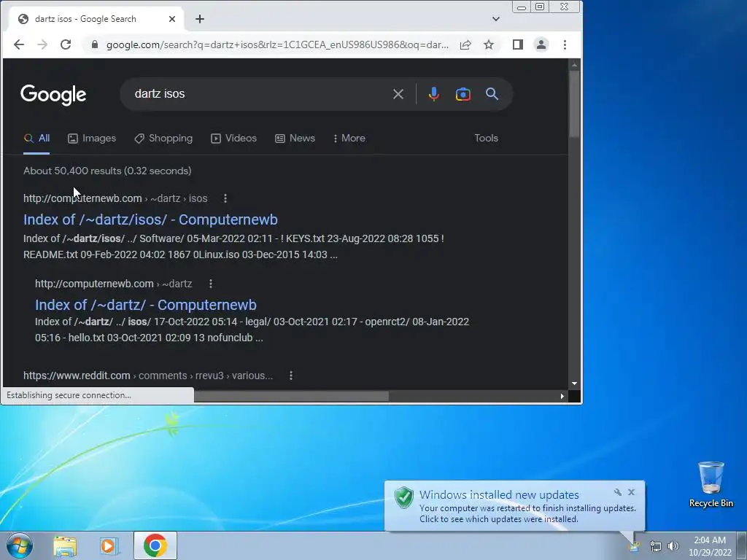This screenshot has height=560, width=747.
Task: Start voice search with microphone icon
Action: 433,94
